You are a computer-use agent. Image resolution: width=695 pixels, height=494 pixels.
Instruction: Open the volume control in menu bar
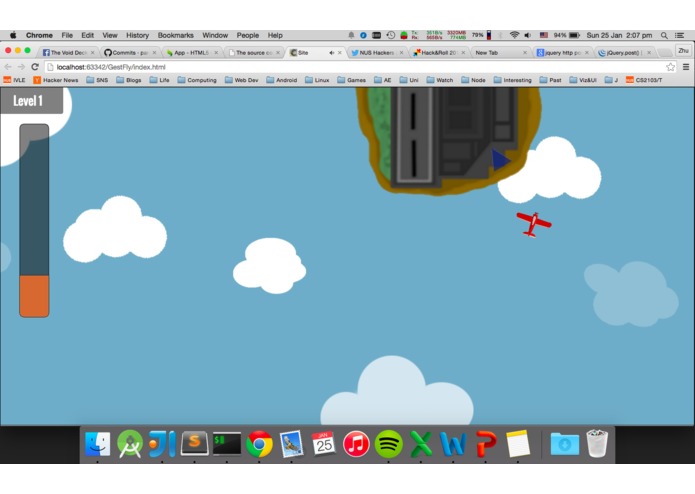click(528, 35)
